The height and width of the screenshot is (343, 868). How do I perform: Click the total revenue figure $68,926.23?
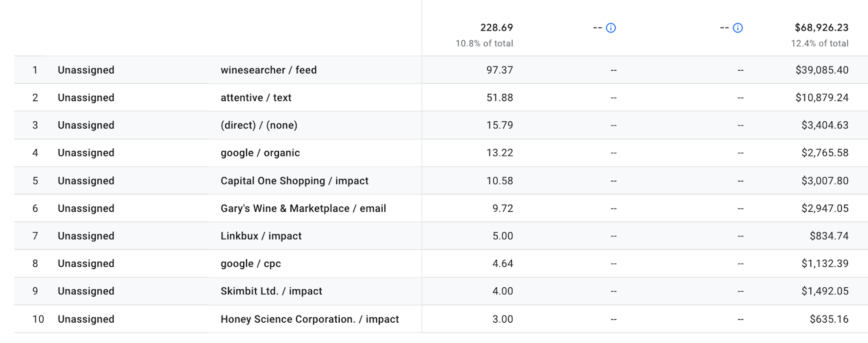coord(821,27)
